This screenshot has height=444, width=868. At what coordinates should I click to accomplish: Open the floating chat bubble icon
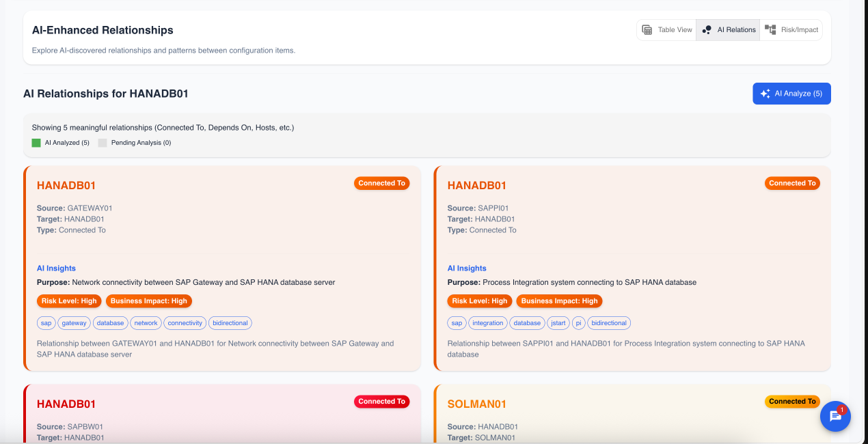click(835, 416)
